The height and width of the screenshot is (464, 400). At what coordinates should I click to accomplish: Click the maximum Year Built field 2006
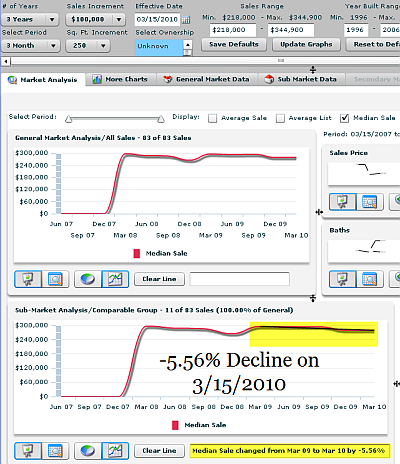tap(390, 30)
